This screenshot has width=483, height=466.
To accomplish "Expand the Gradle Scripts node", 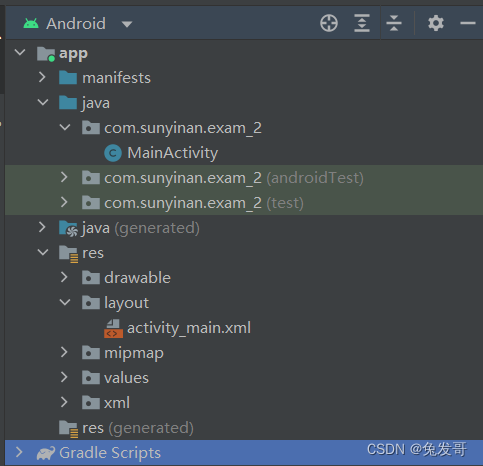I will [x=19, y=452].
